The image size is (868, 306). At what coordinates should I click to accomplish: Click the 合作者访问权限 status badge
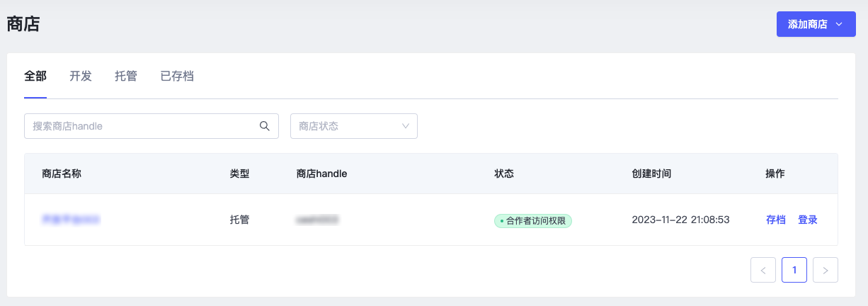(x=533, y=220)
